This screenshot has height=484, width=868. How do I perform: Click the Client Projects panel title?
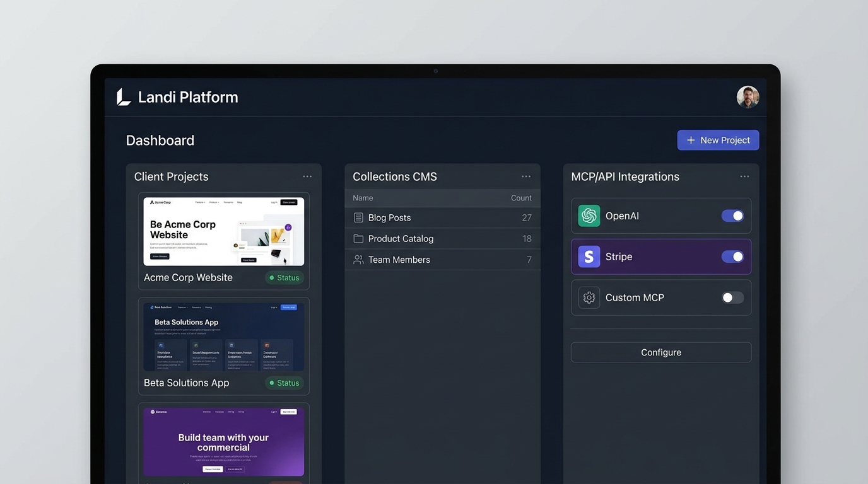171,176
